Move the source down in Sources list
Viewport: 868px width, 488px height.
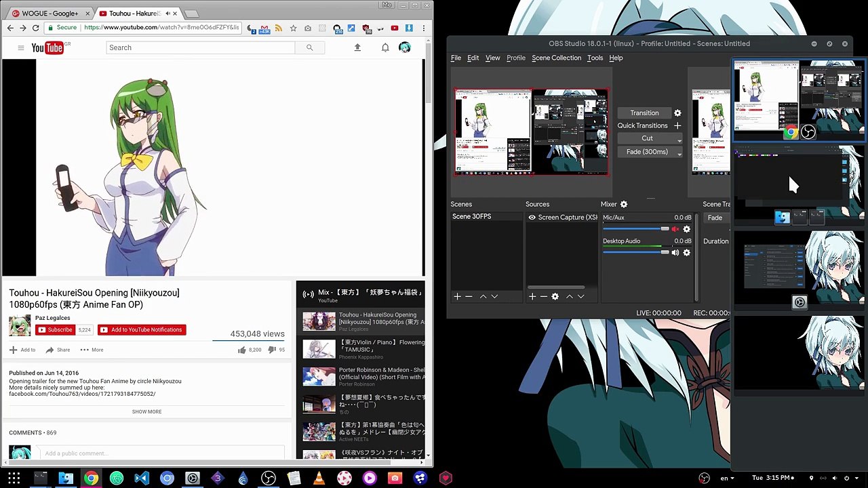tap(580, 296)
